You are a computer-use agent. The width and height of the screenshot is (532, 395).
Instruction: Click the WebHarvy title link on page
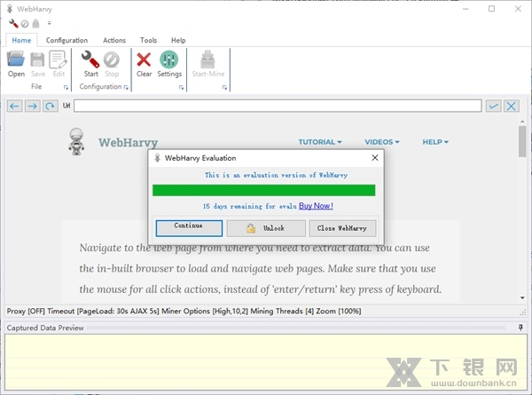129,142
